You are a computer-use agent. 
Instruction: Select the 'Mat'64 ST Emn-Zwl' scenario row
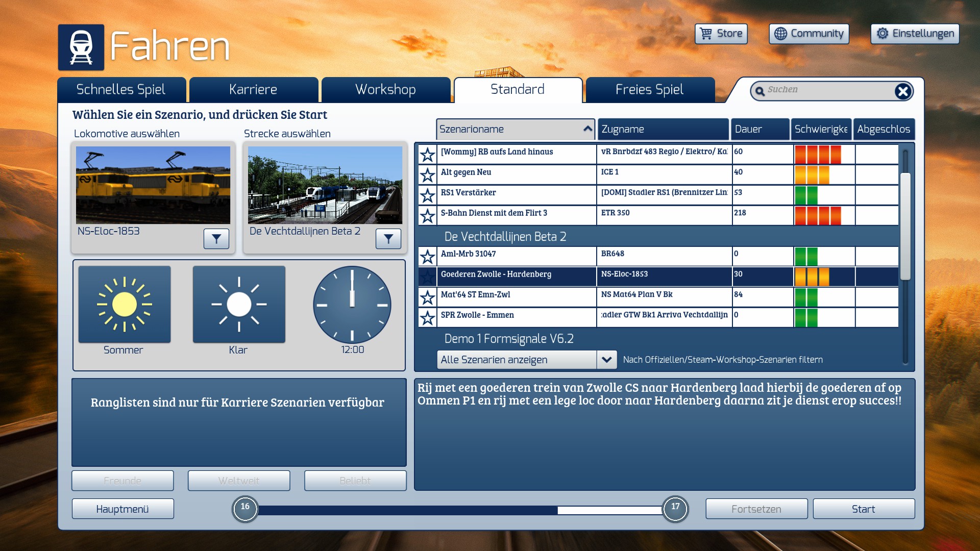(x=658, y=297)
